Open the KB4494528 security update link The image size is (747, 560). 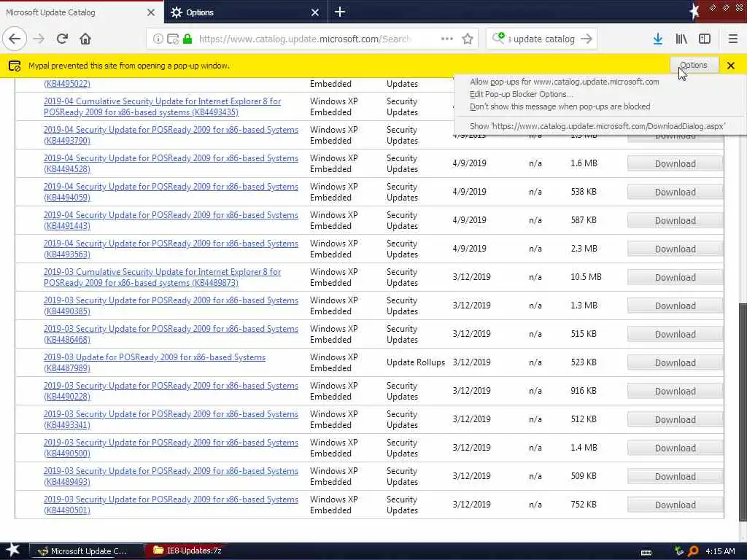pos(171,163)
